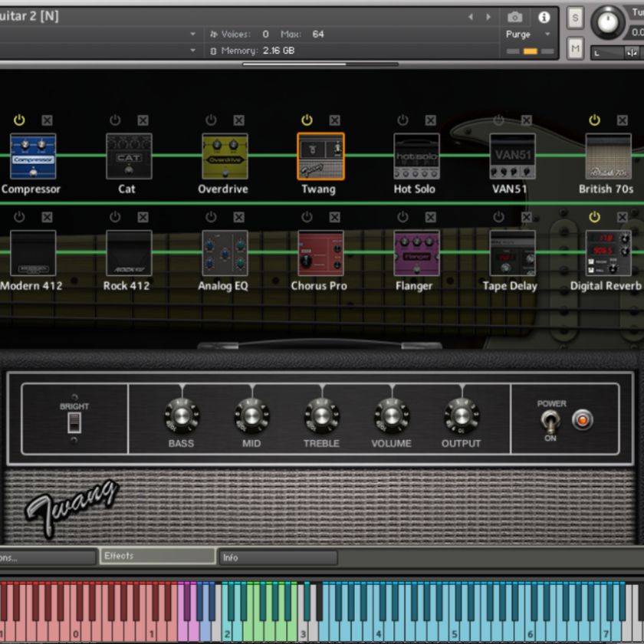Click the Twang amp TREBLE knob
Viewport: 644px width, 644px height.
click(321, 416)
